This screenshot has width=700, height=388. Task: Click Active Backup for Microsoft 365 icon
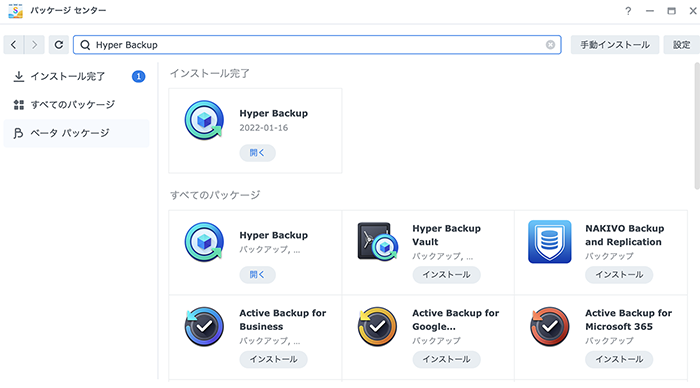[550, 326]
